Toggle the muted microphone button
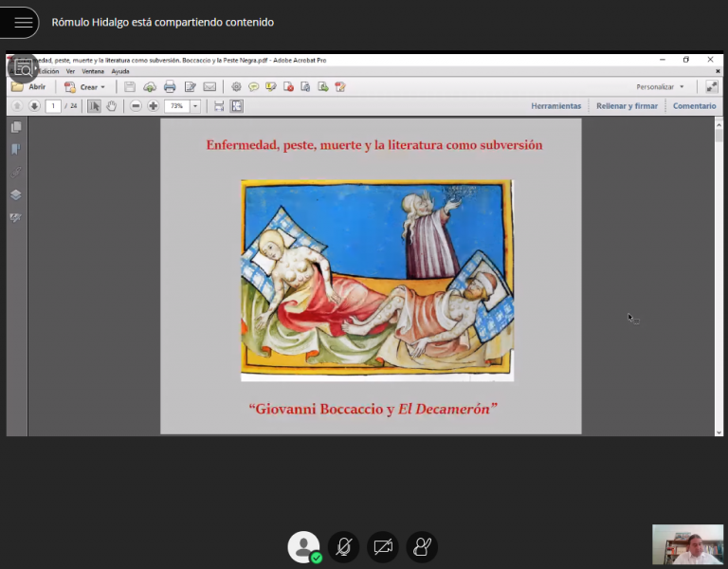This screenshot has width=728, height=569. click(343, 546)
